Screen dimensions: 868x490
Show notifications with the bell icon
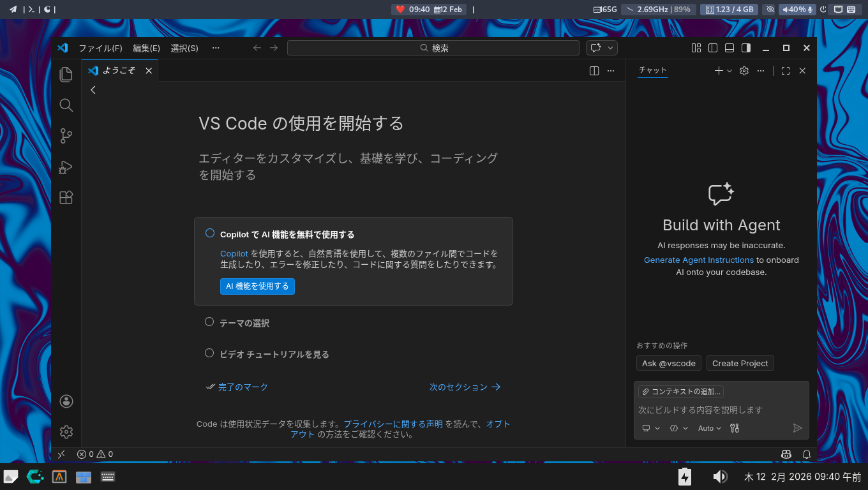(807, 454)
